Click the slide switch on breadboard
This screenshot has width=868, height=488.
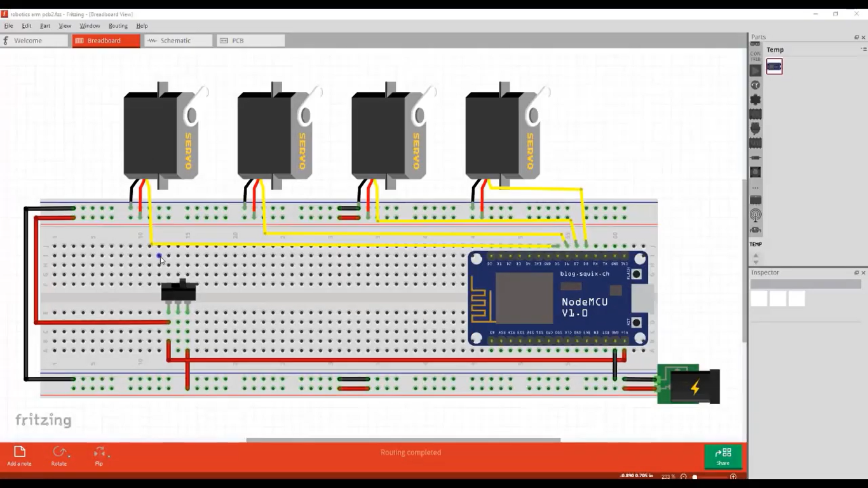point(179,292)
